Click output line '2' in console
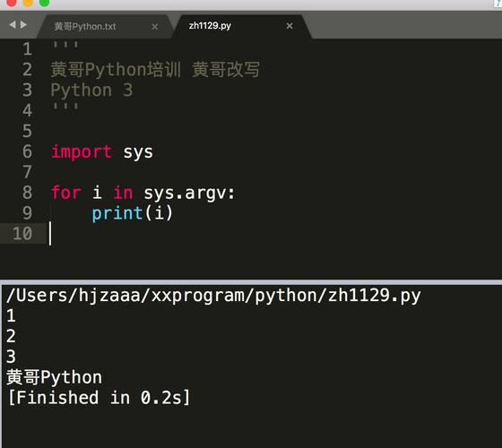Viewport: 502px width, 448px height. (11, 336)
